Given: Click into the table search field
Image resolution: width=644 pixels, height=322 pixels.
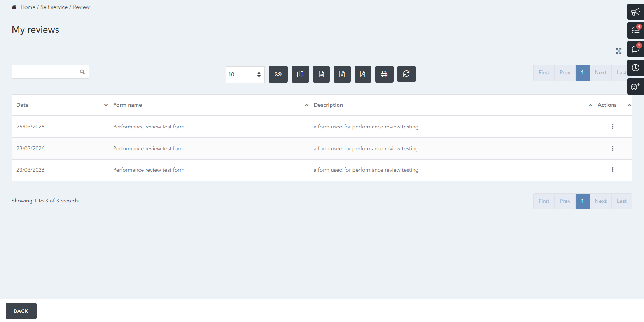Looking at the screenshot, I should pyautogui.click(x=47, y=72).
